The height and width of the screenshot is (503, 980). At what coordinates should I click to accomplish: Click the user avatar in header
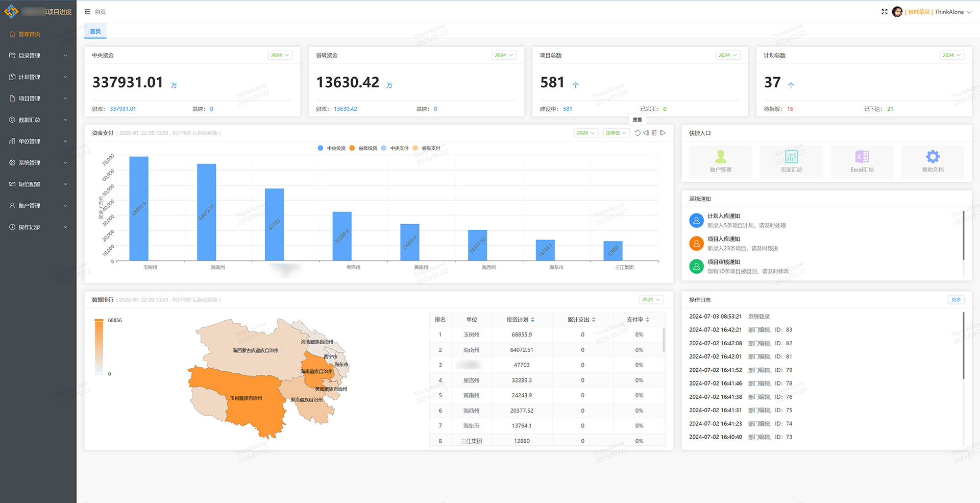(x=897, y=12)
